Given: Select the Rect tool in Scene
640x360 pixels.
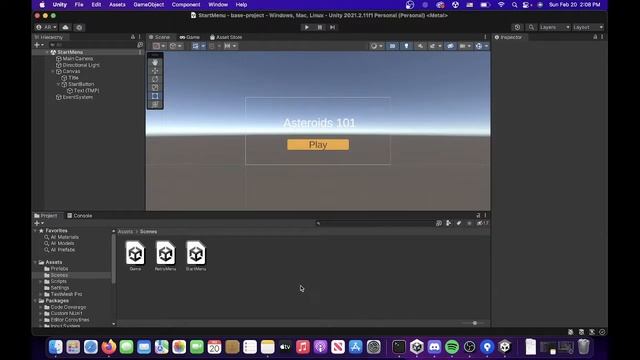Looking at the screenshot, I should point(155,96).
